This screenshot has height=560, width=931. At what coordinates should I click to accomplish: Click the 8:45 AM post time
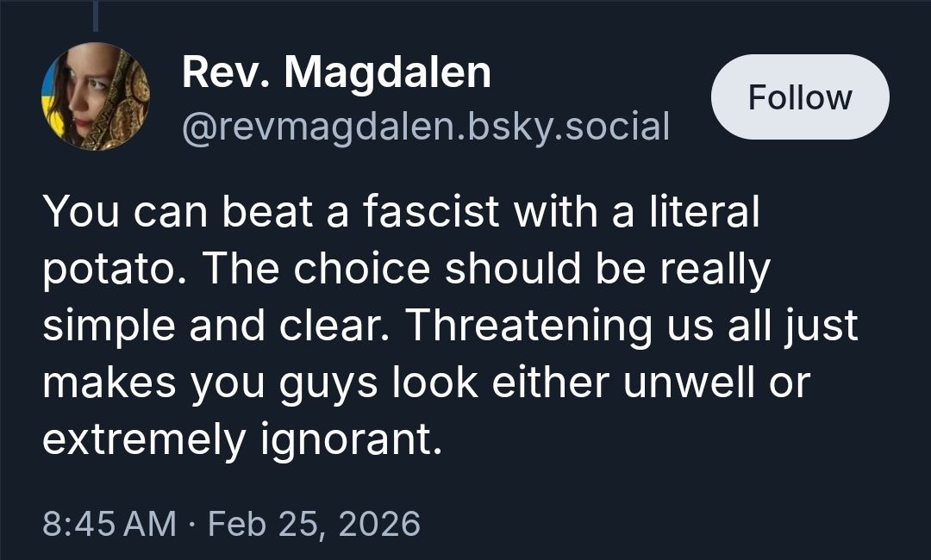(x=109, y=523)
